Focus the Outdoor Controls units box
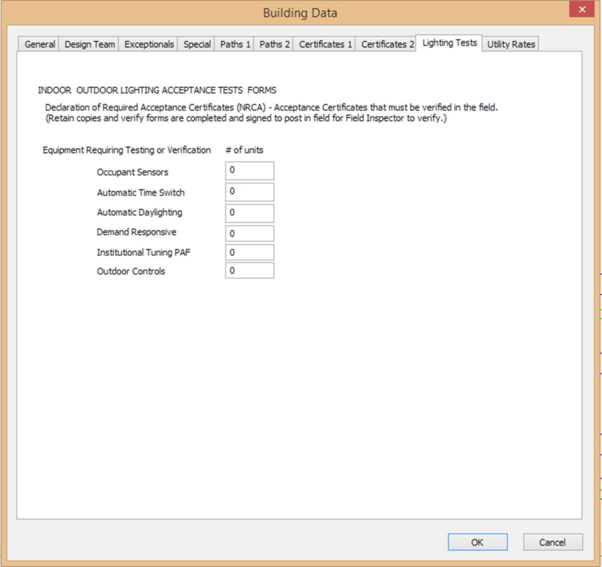The height and width of the screenshot is (567, 602). [249, 271]
